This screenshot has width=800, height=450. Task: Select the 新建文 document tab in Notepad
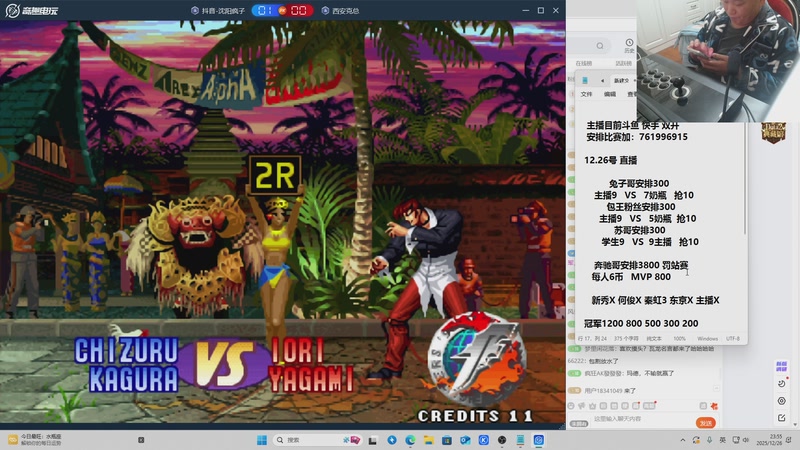621,81
